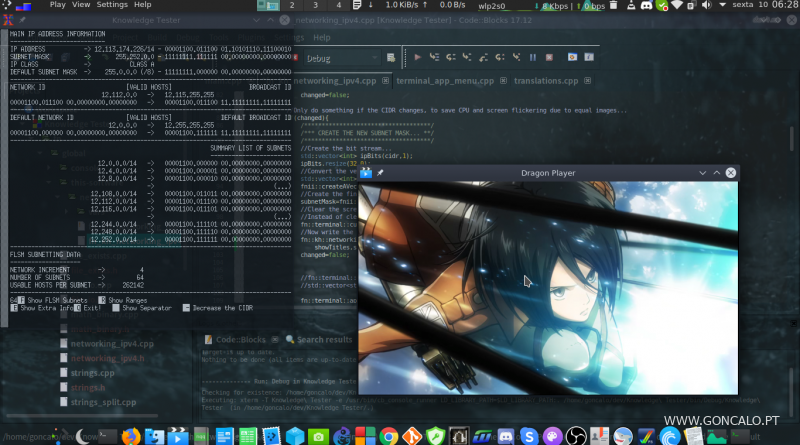The width and height of the screenshot is (800, 445).
Task: Switch to the terminal_app_menu.cpp editor tab
Action: (445, 81)
